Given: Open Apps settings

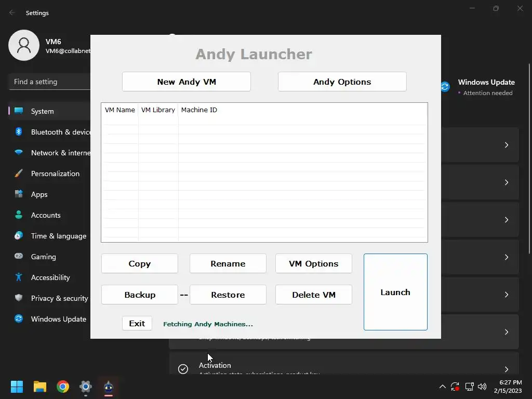Looking at the screenshot, I should coord(49,194).
